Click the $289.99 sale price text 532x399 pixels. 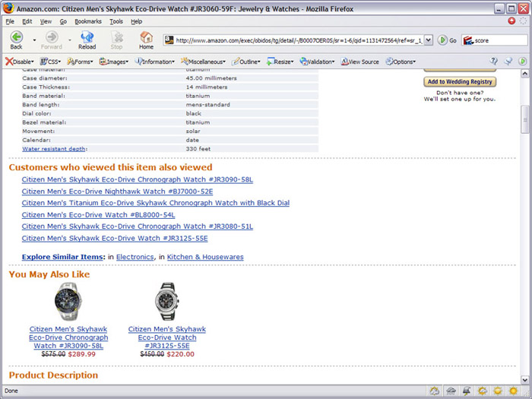pos(82,354)
